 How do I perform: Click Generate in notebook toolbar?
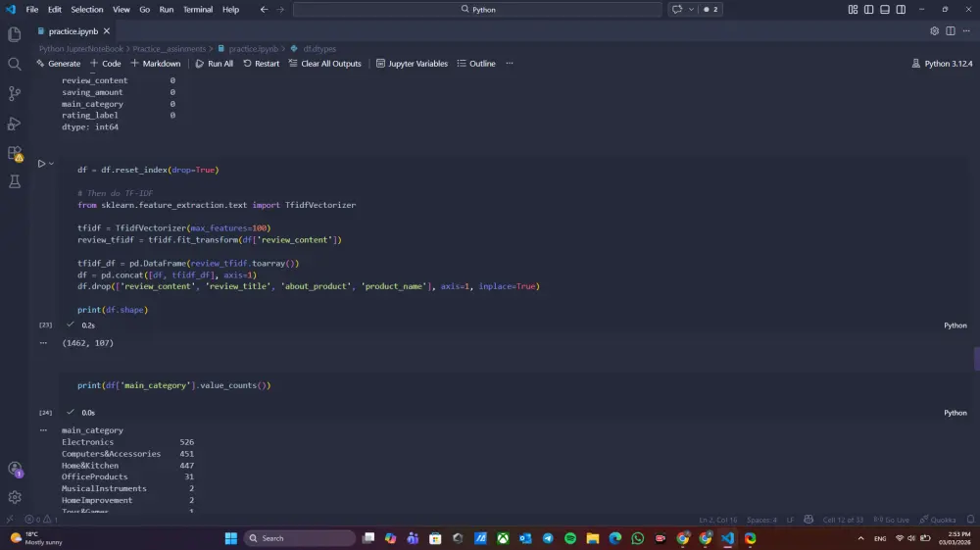[x=58, y=64]
